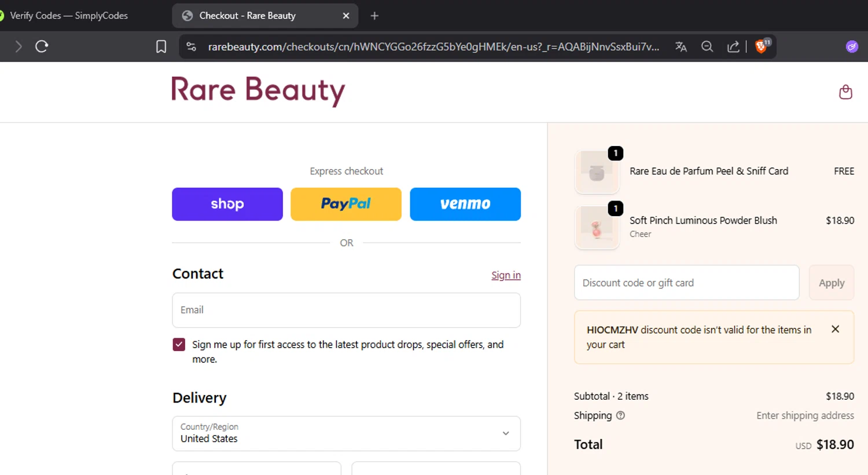The width and height of the screenshot is (868, 475).
Task: Dismiss the HIOCMZHV discount error message
Action: click(835, 329)
